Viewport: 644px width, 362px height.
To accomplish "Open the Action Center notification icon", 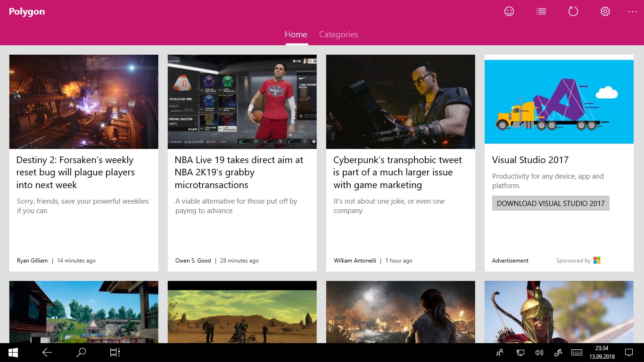I will click(628, 353).
